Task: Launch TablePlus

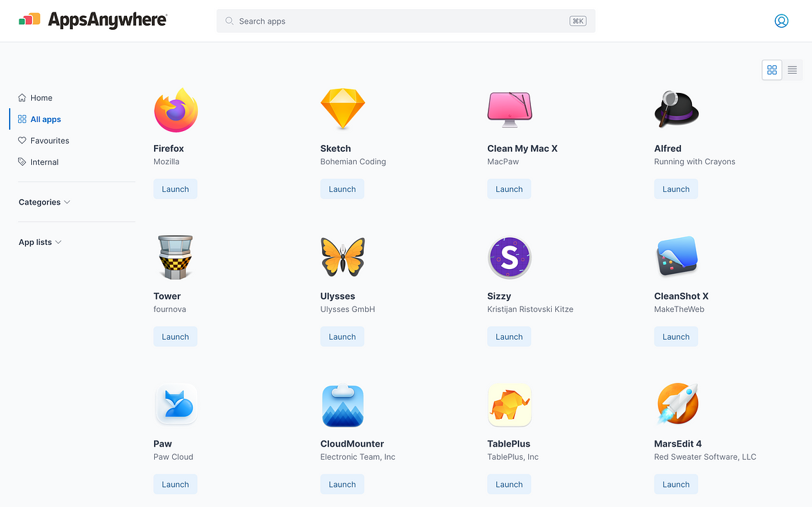Action: pos(509,484)
